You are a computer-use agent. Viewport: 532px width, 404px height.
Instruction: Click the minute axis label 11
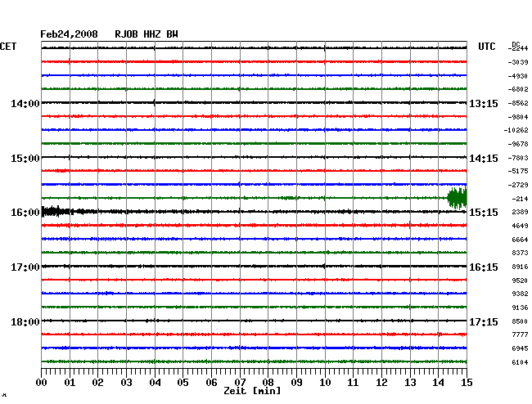[x=353, y=383]
